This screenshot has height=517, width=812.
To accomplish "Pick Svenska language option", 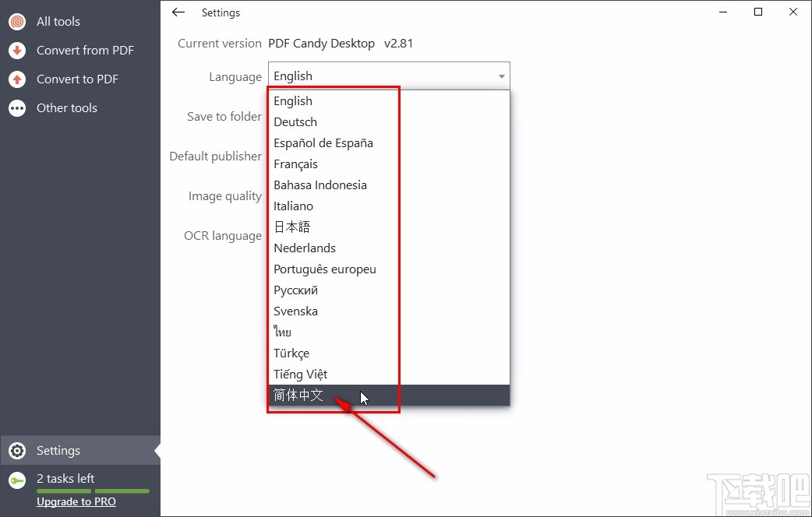I will click(389, 311).
